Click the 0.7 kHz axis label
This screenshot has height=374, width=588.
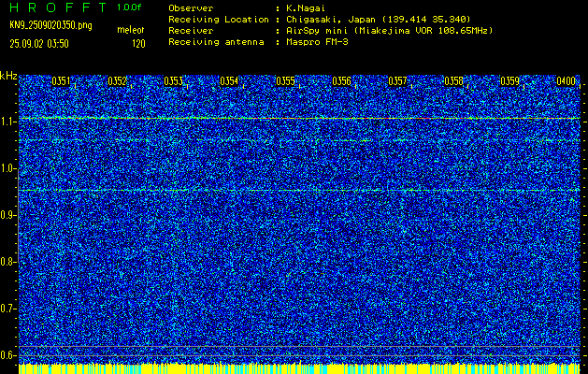coord(7,309)
